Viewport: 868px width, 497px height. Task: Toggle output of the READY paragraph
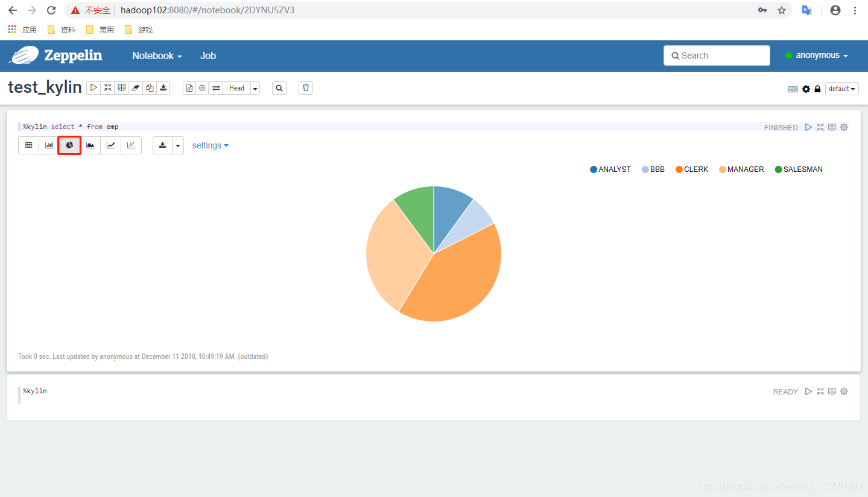coord(832,391)
